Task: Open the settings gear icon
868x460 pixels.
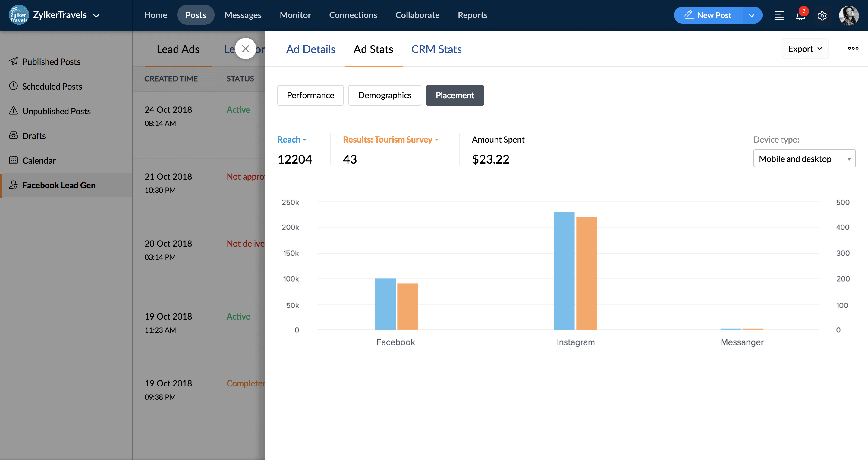Action: (x=822, y=15)
